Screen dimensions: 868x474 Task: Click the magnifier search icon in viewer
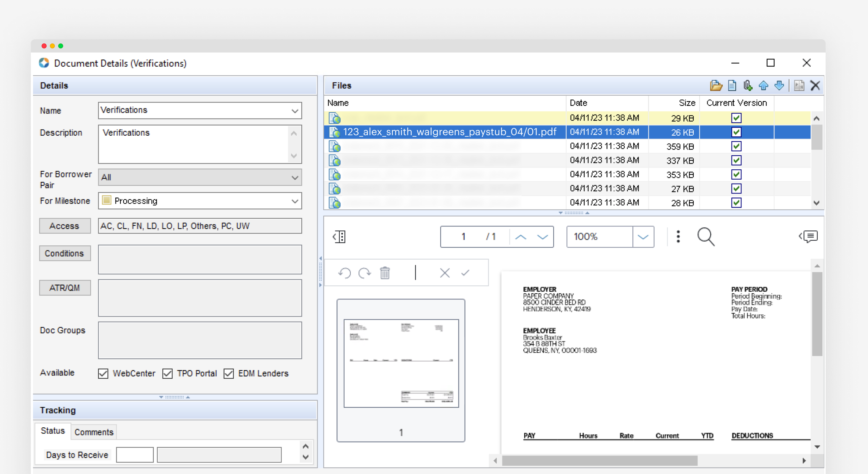tap(706, 237)
